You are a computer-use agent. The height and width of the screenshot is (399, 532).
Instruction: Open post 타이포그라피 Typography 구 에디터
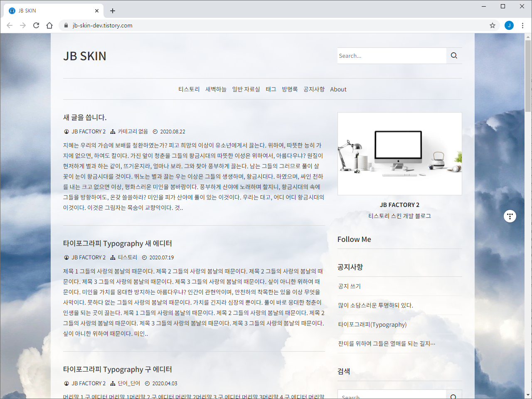click(x=118, y=369)
